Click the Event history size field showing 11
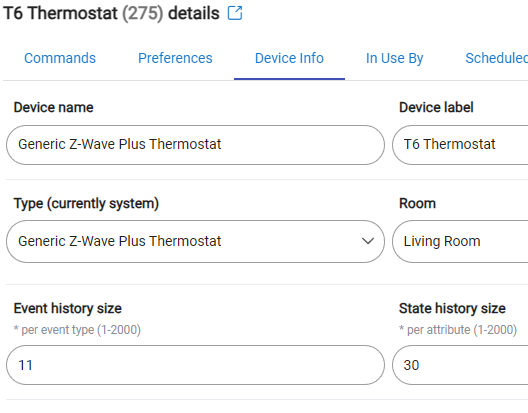This screenshot has height=413, width=528. [195, 365]
